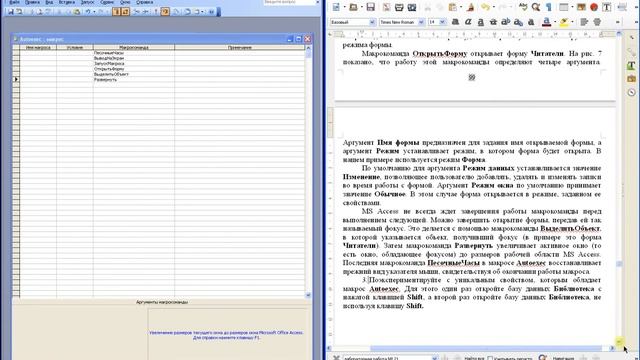Open the Сервис menu in Access

107,2
